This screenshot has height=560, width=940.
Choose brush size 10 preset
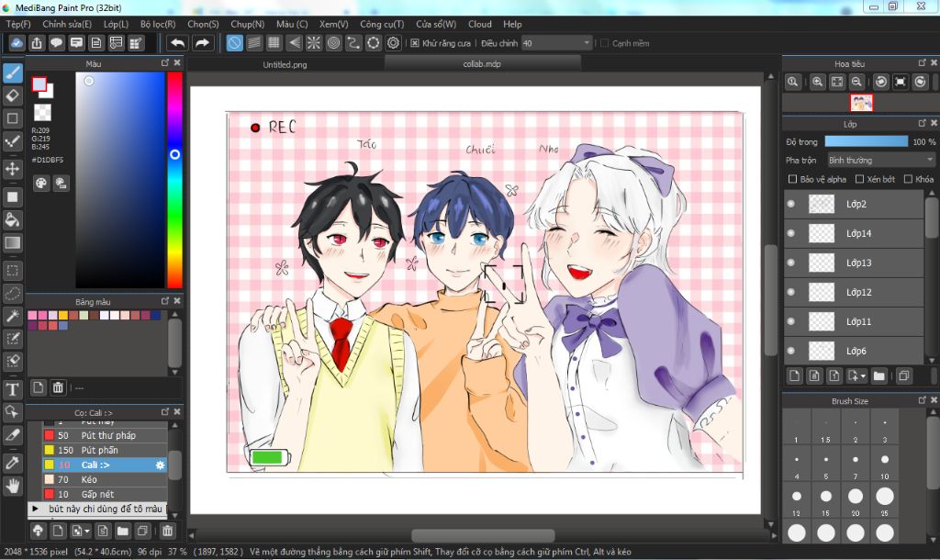(885, 465)
